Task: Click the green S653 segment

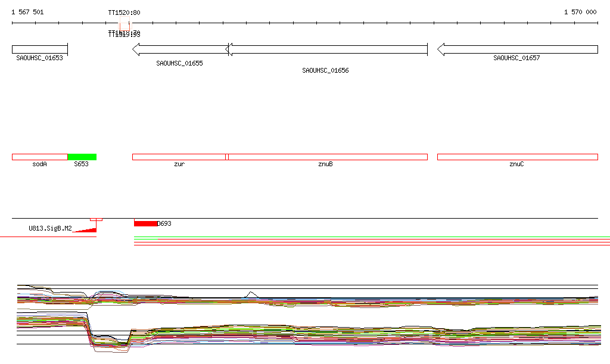Action: click(x=82, y=157)
